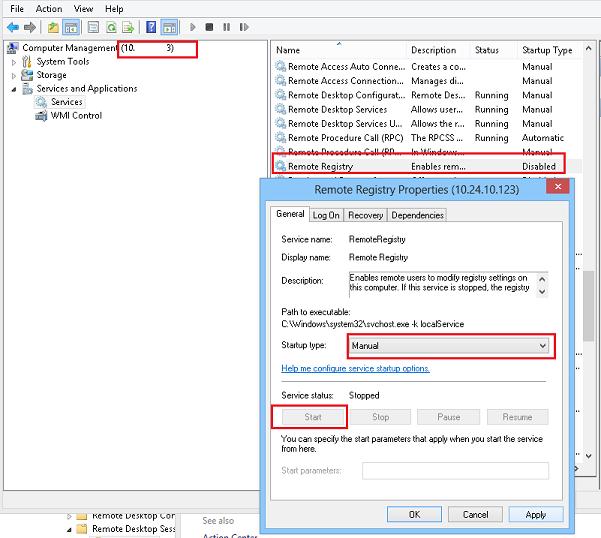The image size is (601, 538).
Task: Collapse Services and Applications node
Action: point(14,89)
